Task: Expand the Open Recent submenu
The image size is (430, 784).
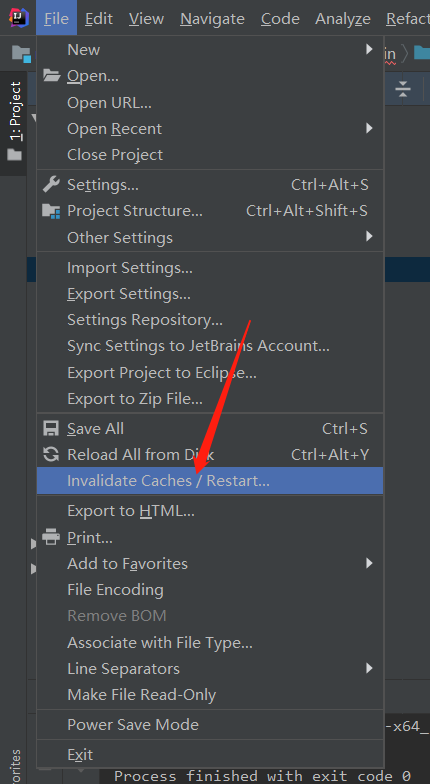Action: (210, 128)
